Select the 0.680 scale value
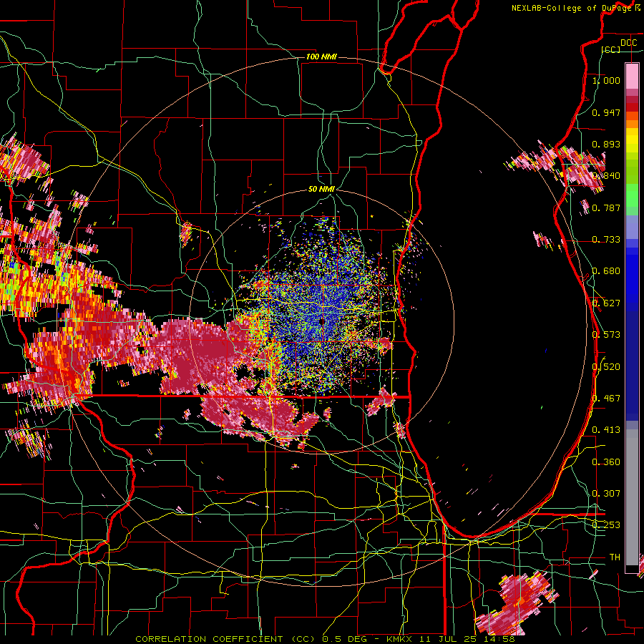 coord(606,271)
